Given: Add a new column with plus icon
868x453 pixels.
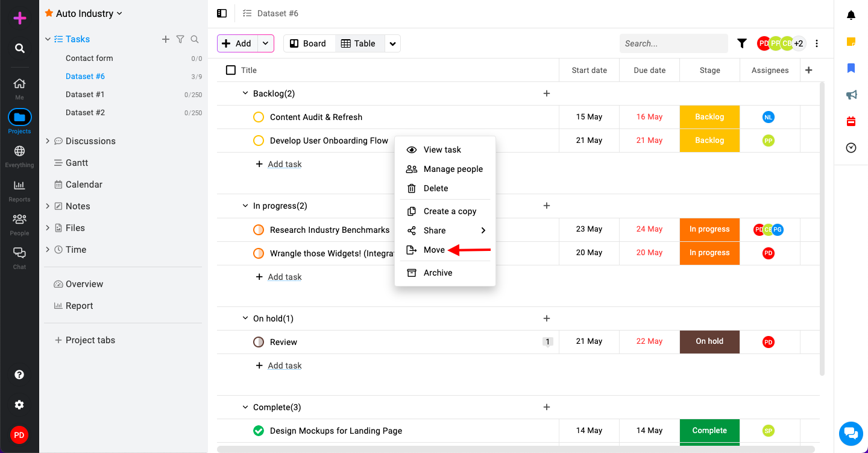Looking at the screenshot, I should 809,70.
